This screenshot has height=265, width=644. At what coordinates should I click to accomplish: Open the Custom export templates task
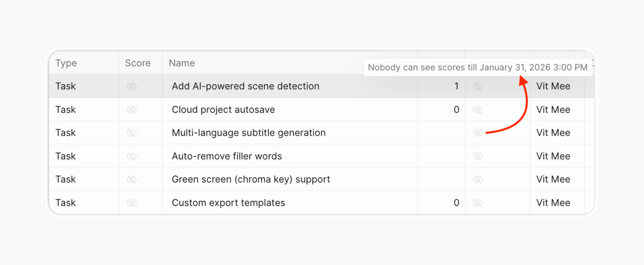[228, 203]
